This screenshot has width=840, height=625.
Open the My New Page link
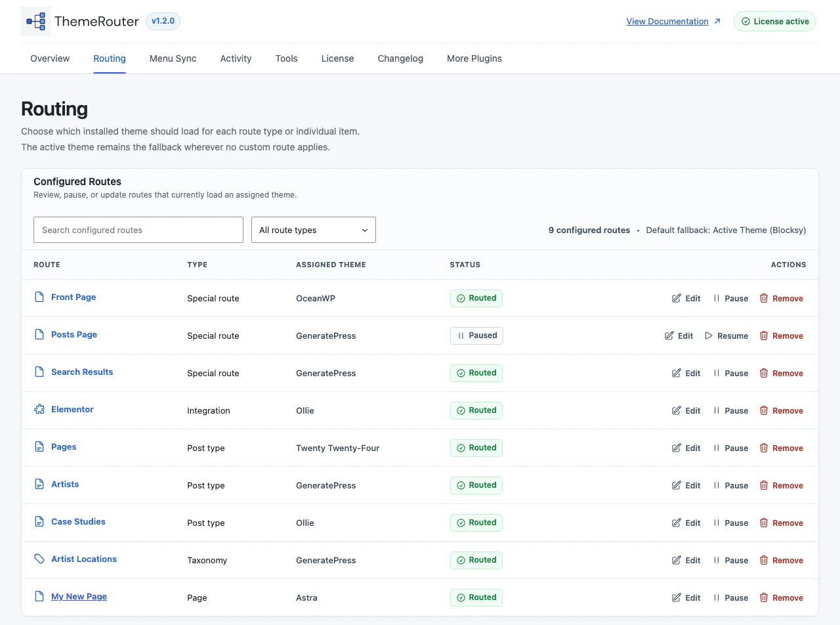point(79,597)
